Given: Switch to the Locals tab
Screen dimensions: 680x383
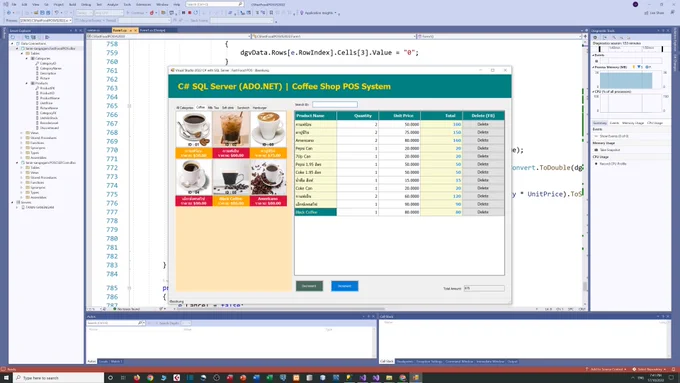Looking at the screenshot, I should coord(103,361).
